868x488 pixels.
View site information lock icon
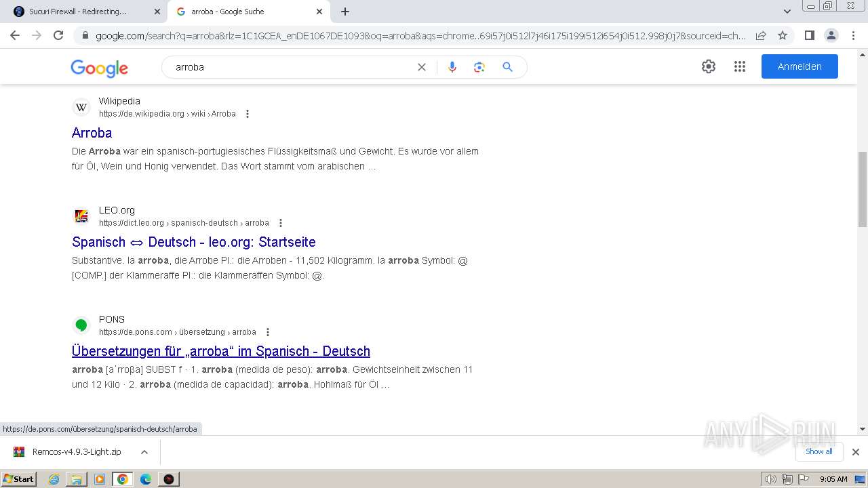coord(85,35)
